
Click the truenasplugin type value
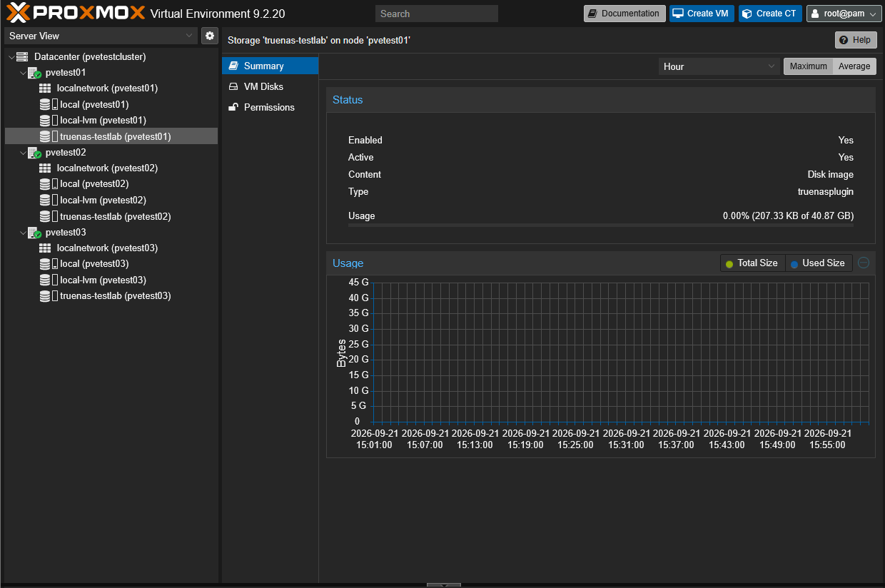click(x=826, y=191)
